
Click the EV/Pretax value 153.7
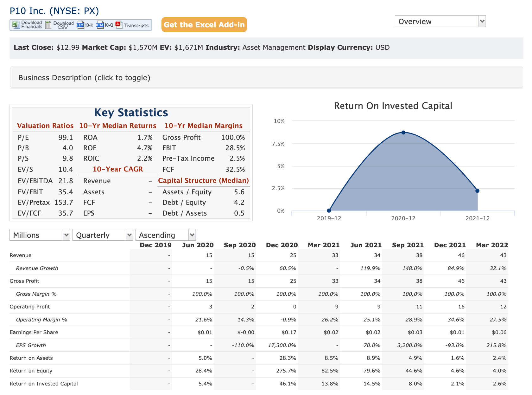[x=64, y=202]
